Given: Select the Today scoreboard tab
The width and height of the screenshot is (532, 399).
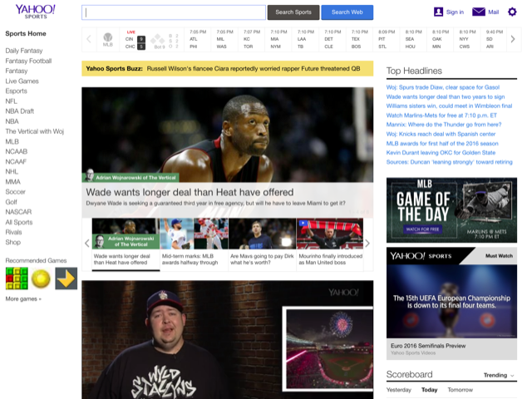Looking at the screenshot, I should pos(429,390).
